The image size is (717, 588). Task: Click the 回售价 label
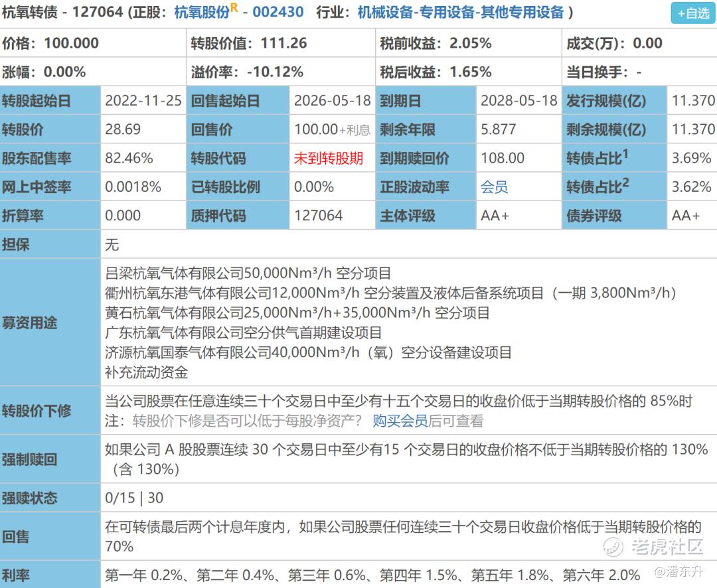coord(211,129)
